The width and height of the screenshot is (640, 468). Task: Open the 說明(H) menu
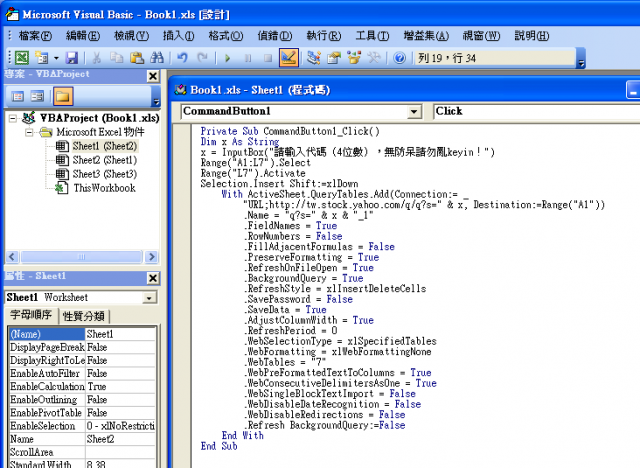pos(532,36)
